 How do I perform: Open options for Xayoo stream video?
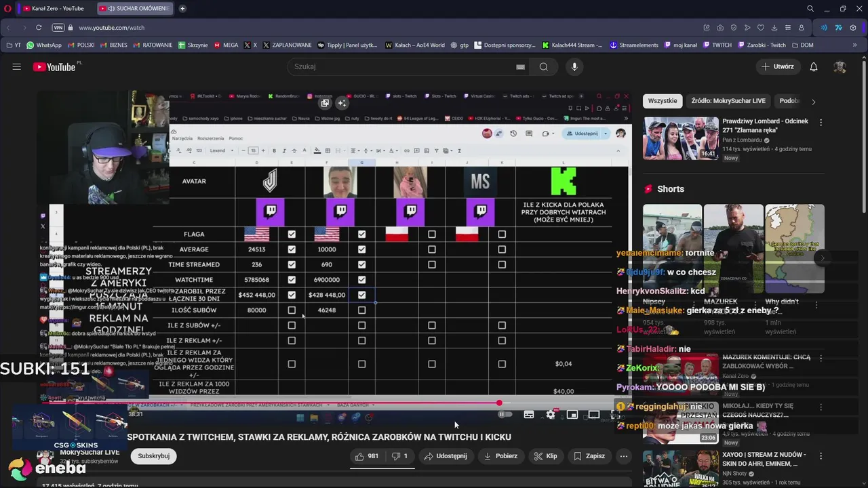click(x=821, y=456)
